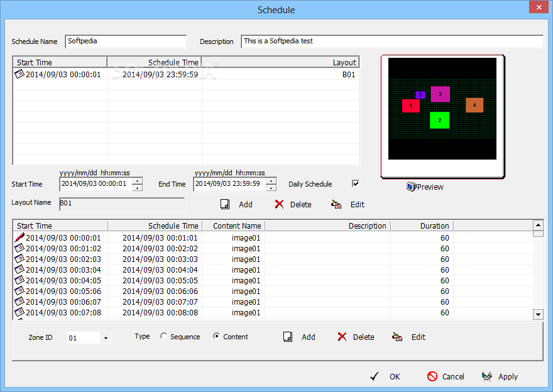Click calendar icon on 00:05:06 row
The height and width of the screenshot is (392, 553).
pos(19,291)
